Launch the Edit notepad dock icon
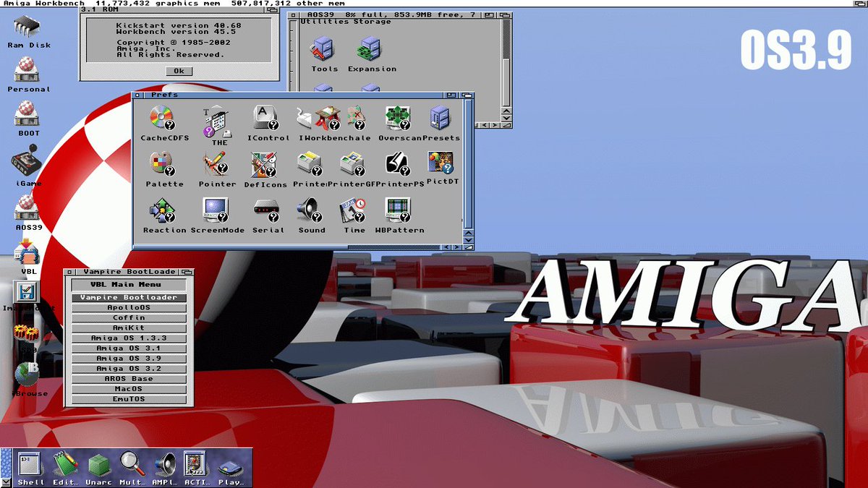 65,463
